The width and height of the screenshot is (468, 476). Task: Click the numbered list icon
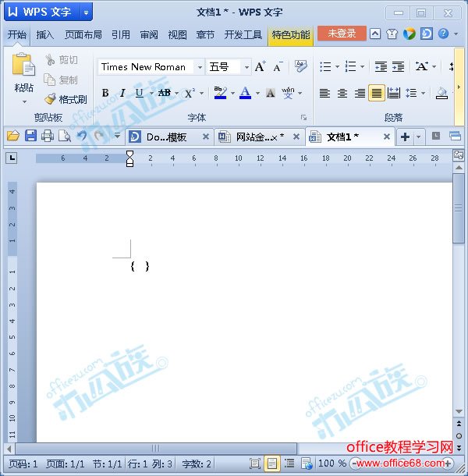click(x=350, y=66)
